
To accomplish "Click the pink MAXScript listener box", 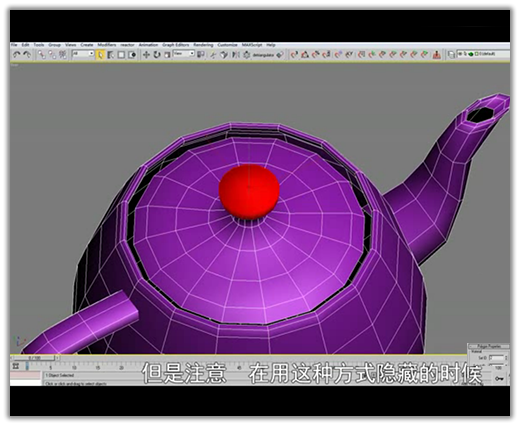I will (26, 375).
